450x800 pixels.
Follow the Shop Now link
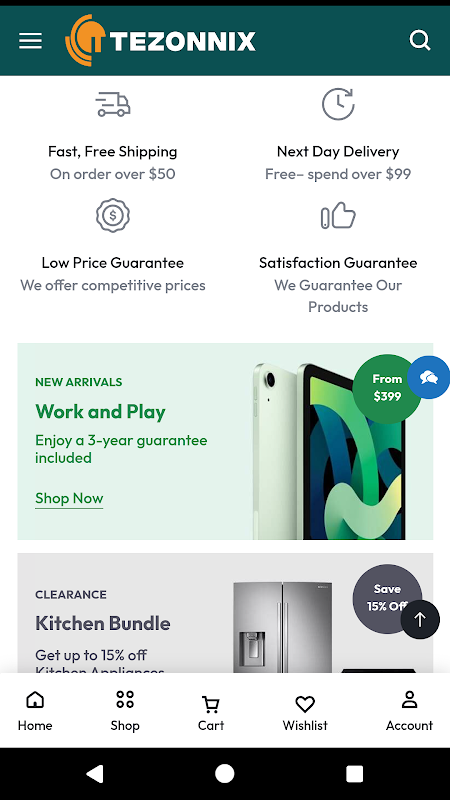(69, 498)
